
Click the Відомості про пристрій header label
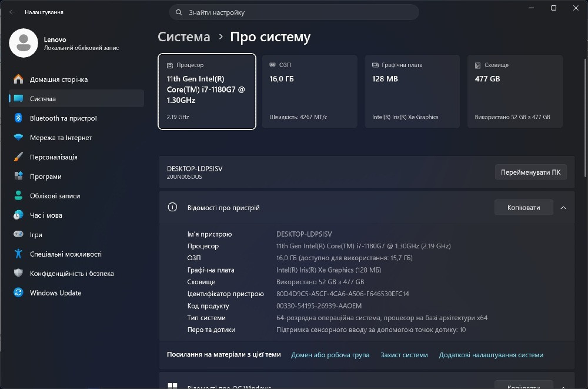click(x=223, y=208)
